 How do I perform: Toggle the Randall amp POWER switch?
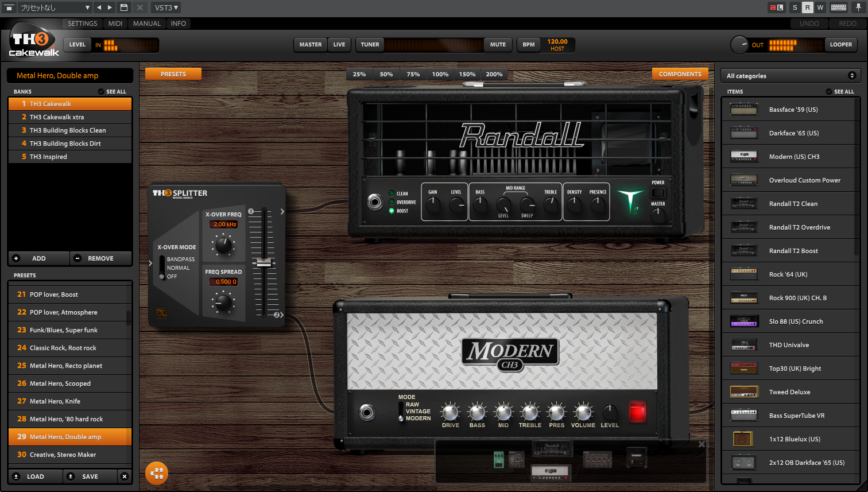pos(658,192)
